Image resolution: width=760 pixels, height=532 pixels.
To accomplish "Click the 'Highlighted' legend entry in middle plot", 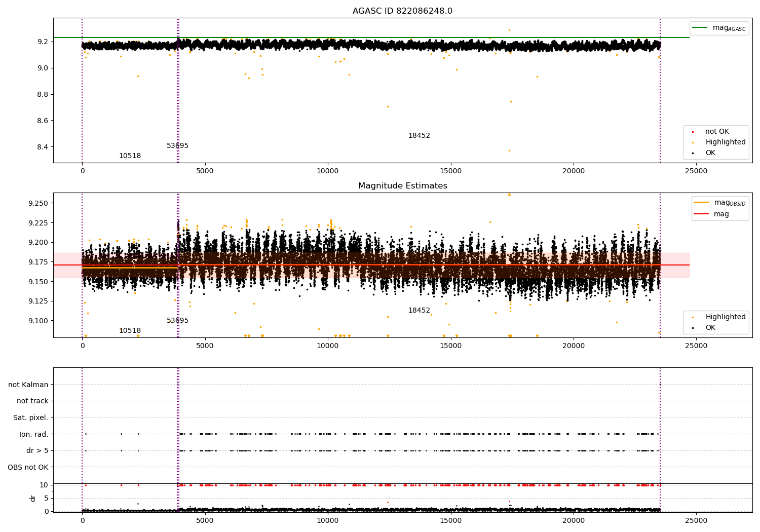I will coord(725,317).
